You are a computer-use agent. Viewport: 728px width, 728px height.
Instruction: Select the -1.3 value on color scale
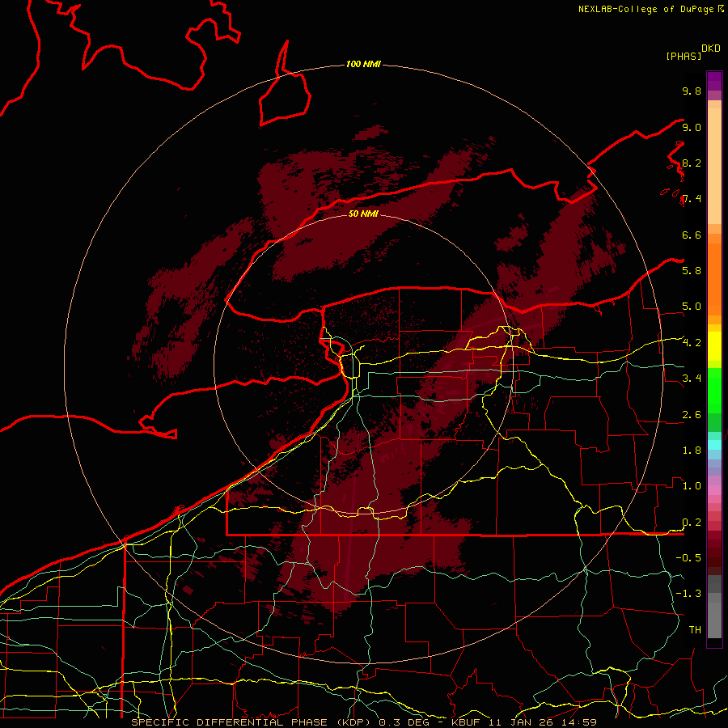(x=688, y=594)
